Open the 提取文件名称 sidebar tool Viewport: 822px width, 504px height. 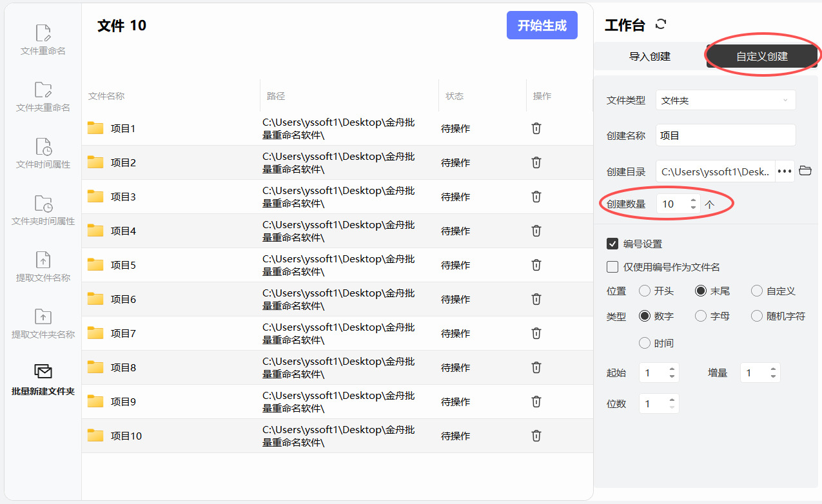coord(43,267)
